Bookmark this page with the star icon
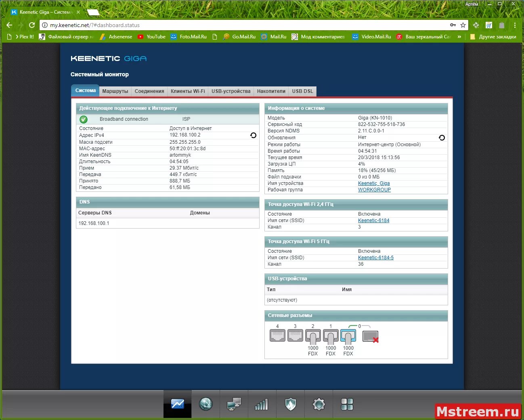Screen dimensions: 524x420 (463, 25)
